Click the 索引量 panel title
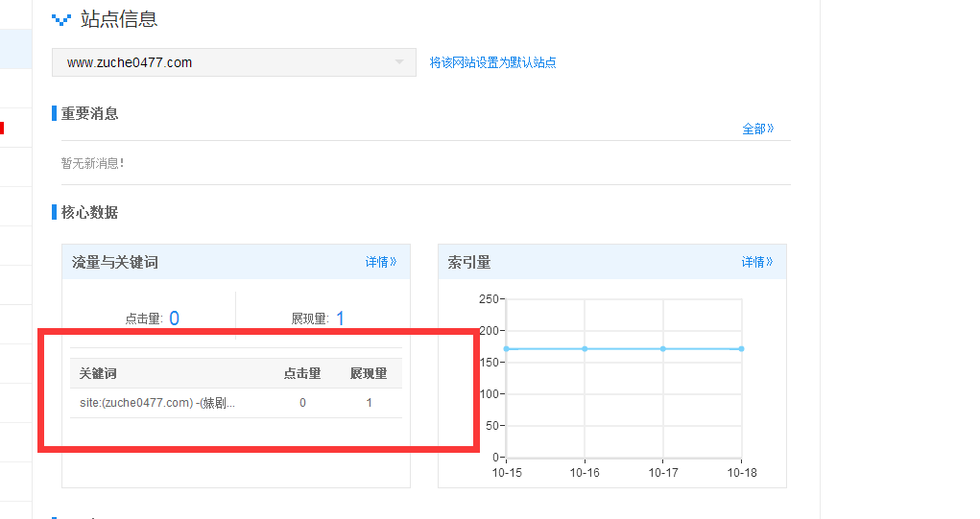Screen dimensions: 980x519 [x=469, y=262]
